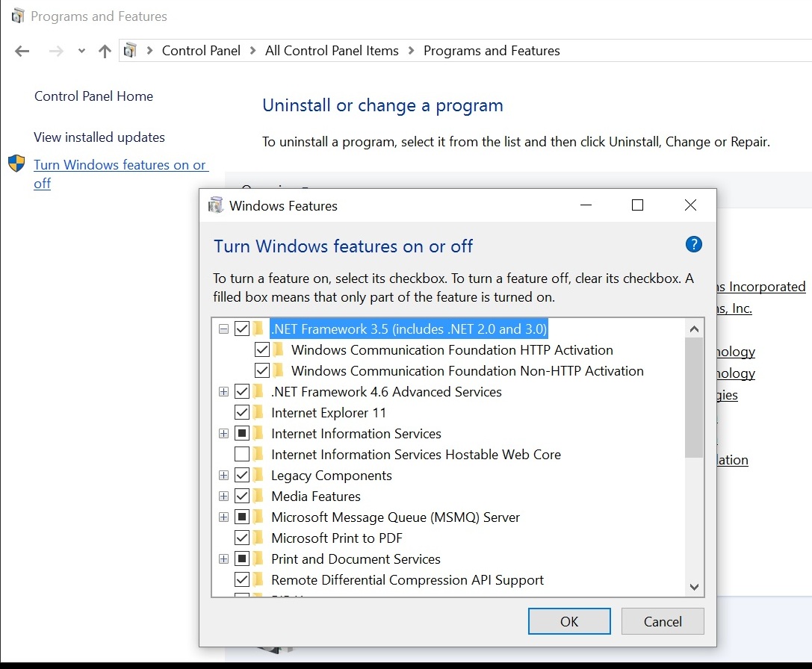Uncheck Remote Differential Compression API Support
The width and height of the screenshot is (812, 669).
tap(242, 580)
